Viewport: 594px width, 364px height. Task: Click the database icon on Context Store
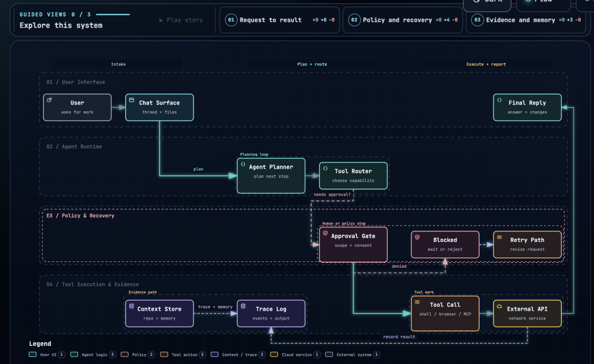pyautogui.click(x=131, y=306)
